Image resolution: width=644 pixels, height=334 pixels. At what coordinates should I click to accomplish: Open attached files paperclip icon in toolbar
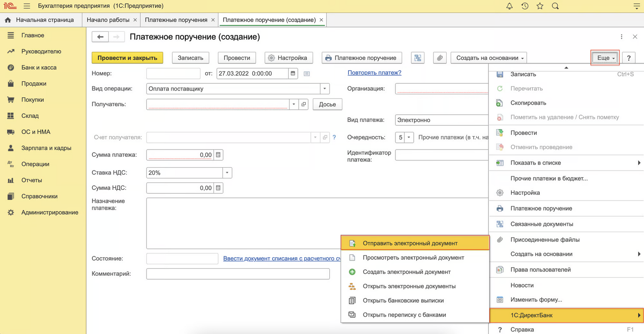(440, 58)
